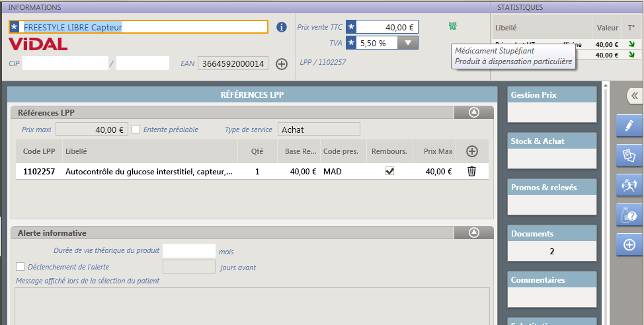This screenshot has height=325, width=644.
Task: Click the Valeur header in Statistiques
Action: coord(607,28)
